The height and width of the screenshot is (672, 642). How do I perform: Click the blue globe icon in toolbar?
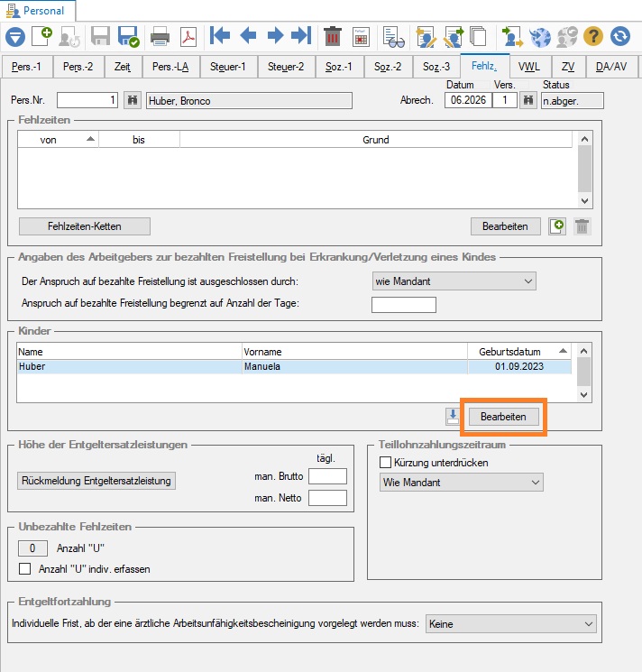(540, 37)
